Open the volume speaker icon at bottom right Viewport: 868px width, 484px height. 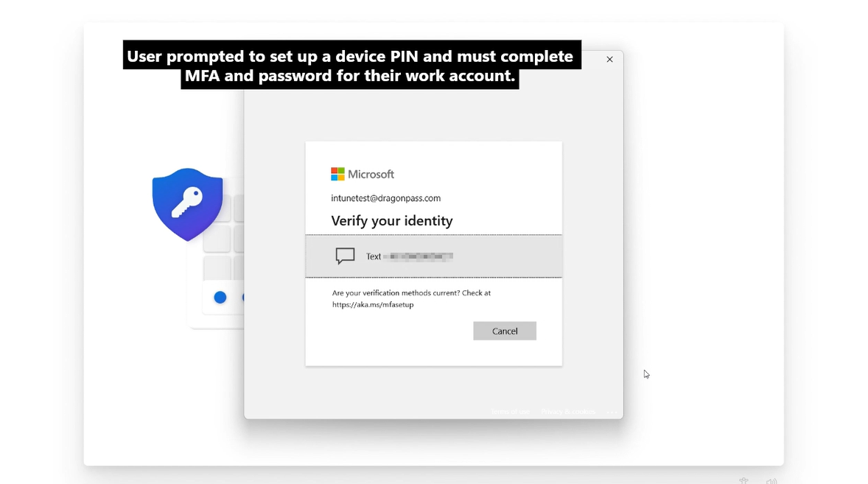click(x=771, y=481)
